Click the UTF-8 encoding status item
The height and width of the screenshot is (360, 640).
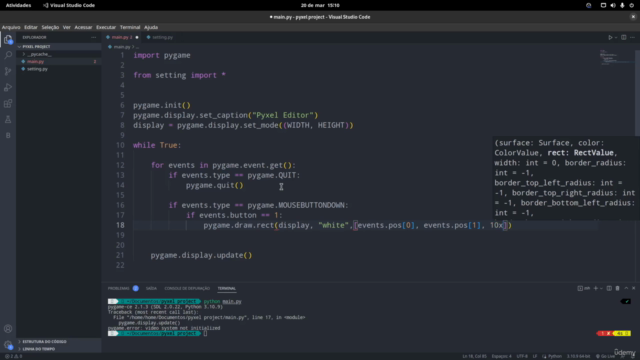coord(522,356)
